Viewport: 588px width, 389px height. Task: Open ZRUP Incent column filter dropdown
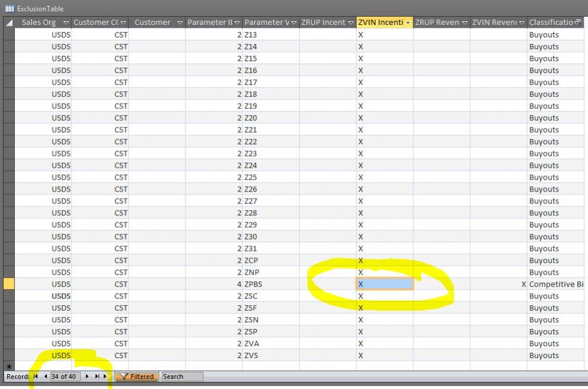pos(351,23)
